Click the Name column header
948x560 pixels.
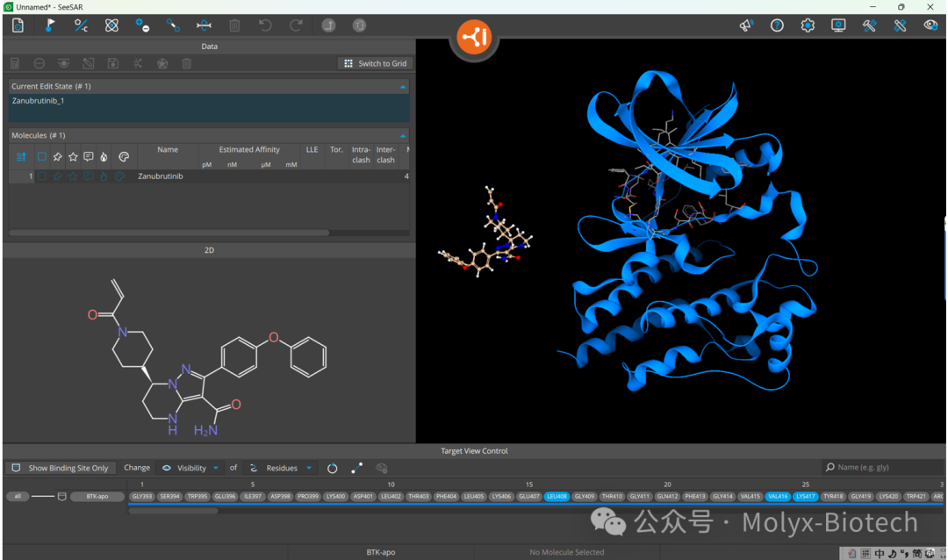point(168,149)
